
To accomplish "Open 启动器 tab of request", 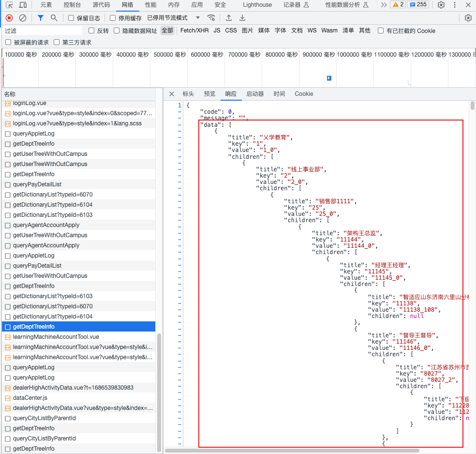I will [255, 94].
